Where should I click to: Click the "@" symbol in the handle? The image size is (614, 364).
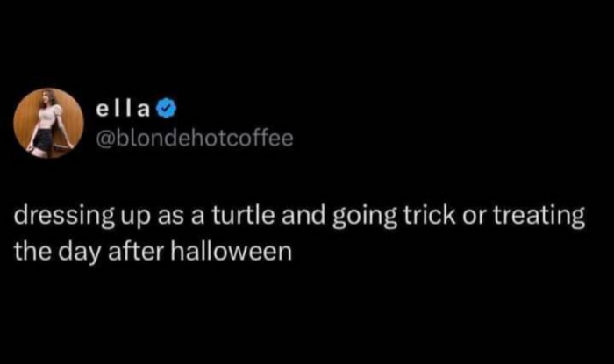pos(105,138)
